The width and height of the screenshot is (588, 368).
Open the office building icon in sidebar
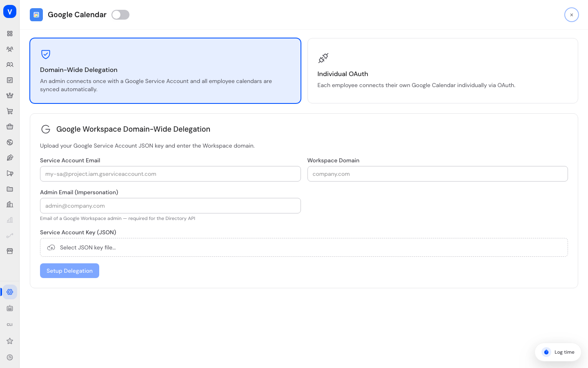click(10, 204)
